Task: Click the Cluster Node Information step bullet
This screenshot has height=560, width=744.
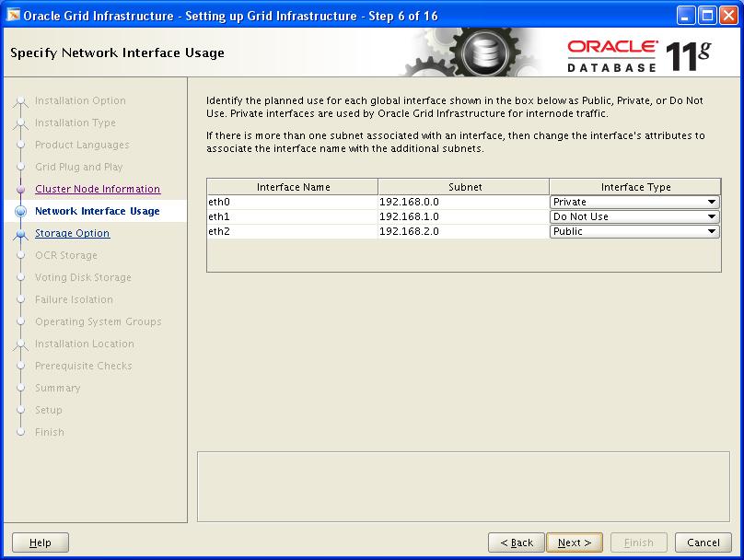Action: click(20, 190)
